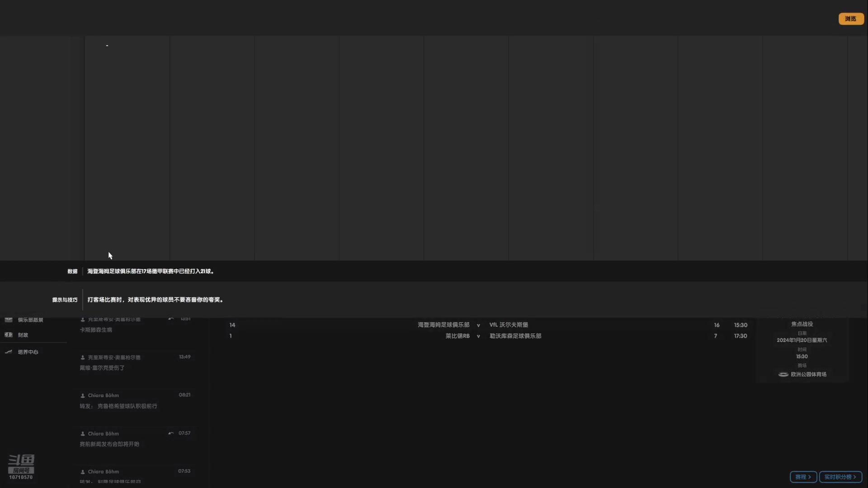Click sender name 克里斯蒂安·奥塞柏尔德 at 13:49
The height and width of the screenshot is (488, 868).
click(x=114, y=357)
